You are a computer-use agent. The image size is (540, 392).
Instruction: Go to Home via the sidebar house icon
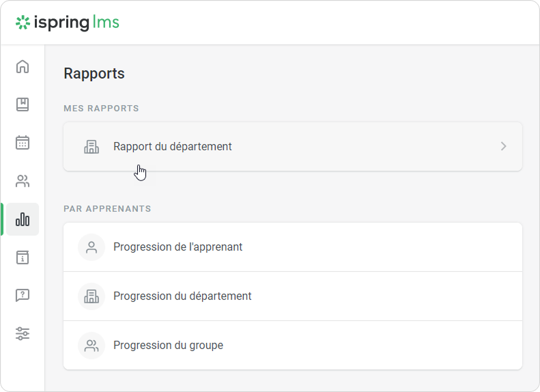[x=23, y=66]
